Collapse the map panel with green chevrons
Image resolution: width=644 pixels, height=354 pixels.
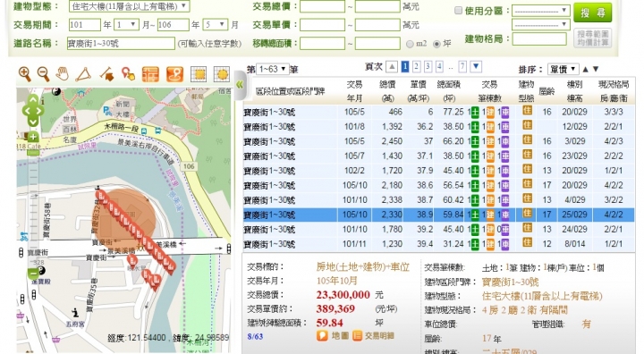pos(240,85)
